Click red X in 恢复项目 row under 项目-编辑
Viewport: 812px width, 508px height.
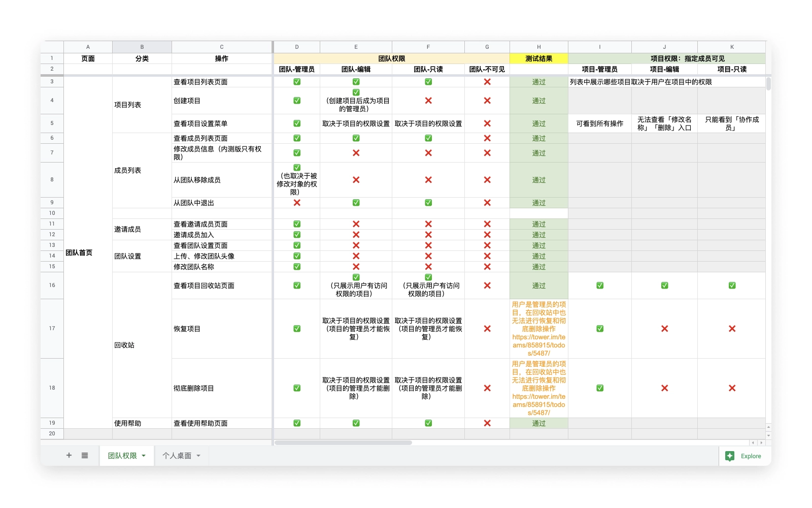tap(664, 329)
